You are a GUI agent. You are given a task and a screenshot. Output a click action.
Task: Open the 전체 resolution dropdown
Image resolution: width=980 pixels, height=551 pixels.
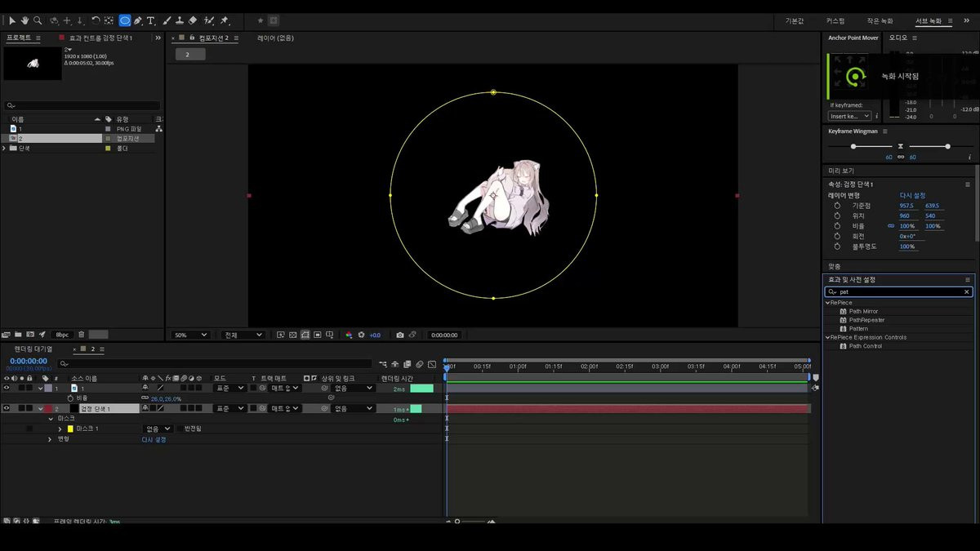coord(243,335)
